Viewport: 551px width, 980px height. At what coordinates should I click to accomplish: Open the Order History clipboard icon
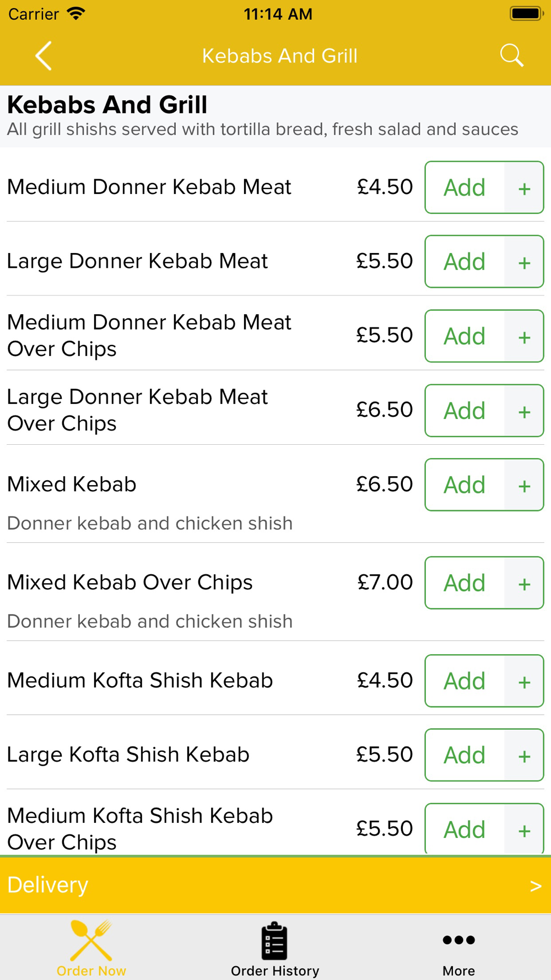(x=274, y=940)
